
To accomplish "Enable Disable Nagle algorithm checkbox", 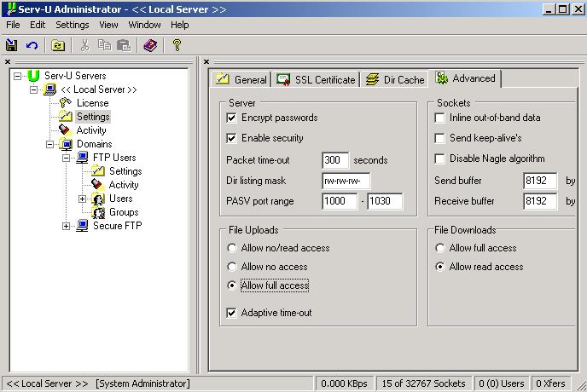I will [x=439, y=159].
